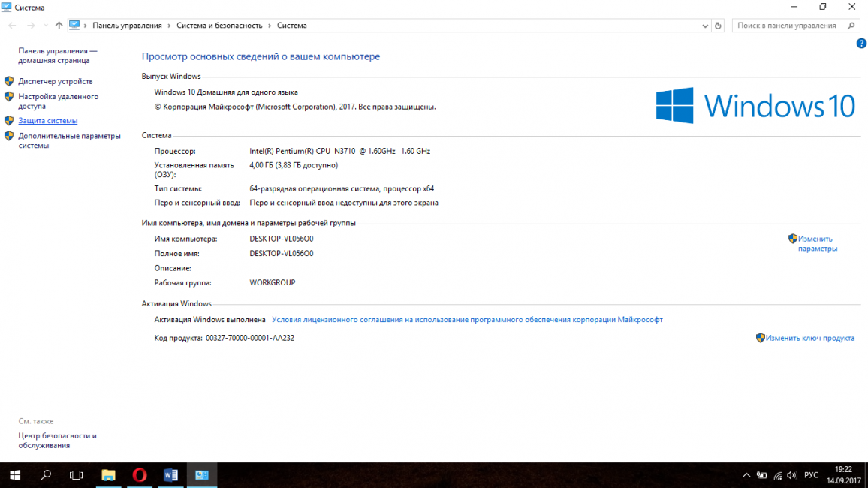Screen dimensions: 868x488
Task: Open "Дополнительные параметры системы" link
Action: 69,140
